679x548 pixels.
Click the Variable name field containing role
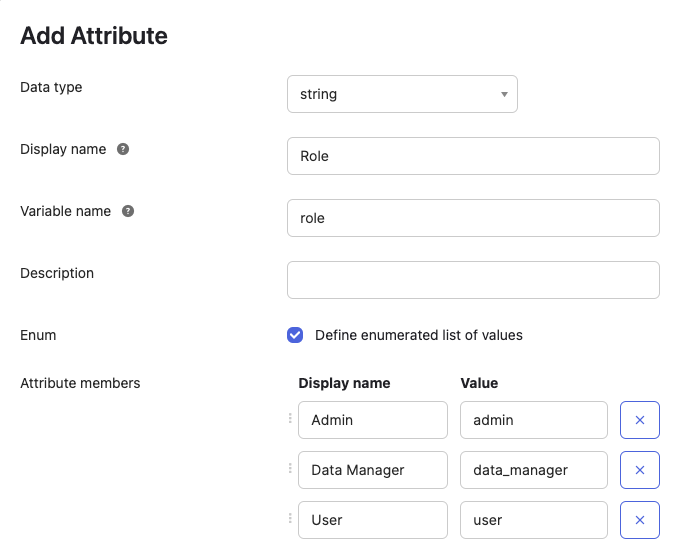click(473, 218)
